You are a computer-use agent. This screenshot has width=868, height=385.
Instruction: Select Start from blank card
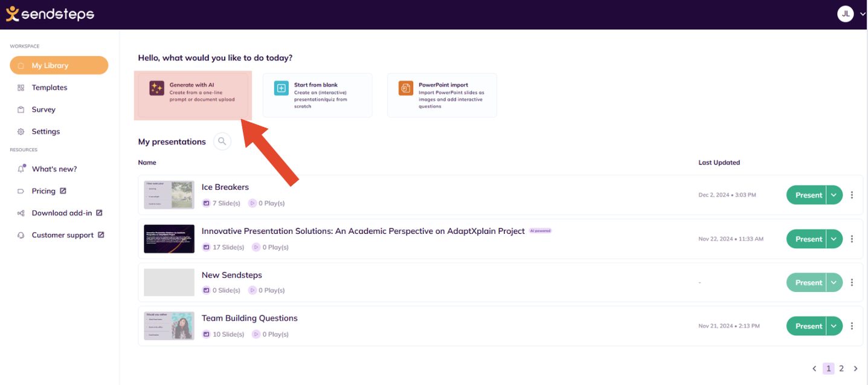tap(317, 95)
